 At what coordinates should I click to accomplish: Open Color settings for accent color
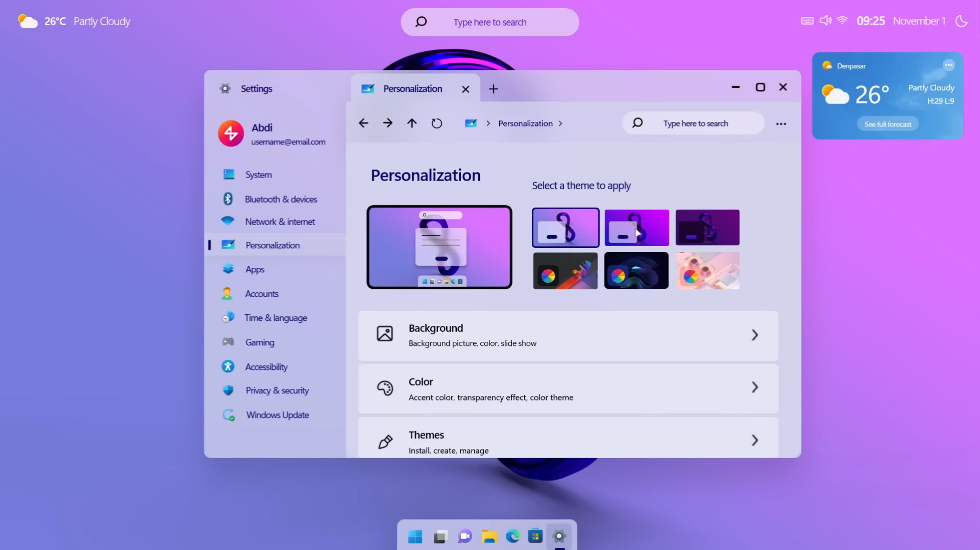568,388
